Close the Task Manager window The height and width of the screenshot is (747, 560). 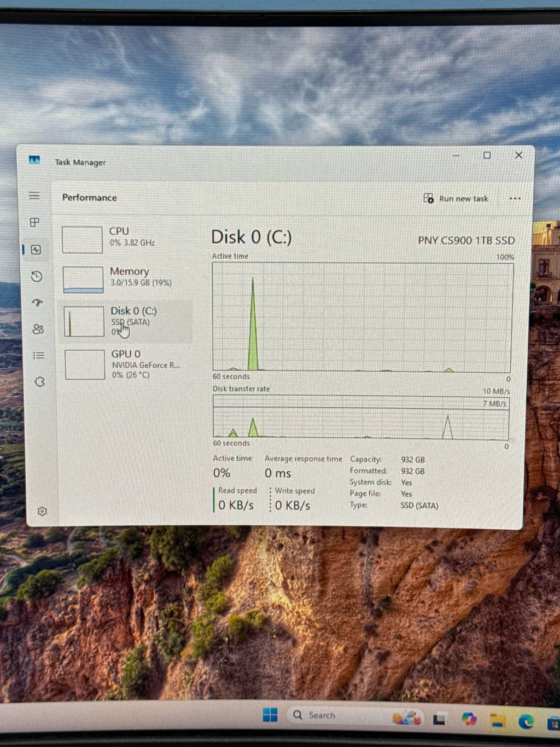click(518, 155)
